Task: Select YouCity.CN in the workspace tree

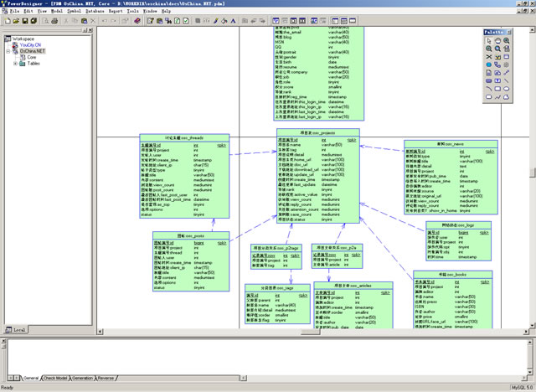Action: 32,45
